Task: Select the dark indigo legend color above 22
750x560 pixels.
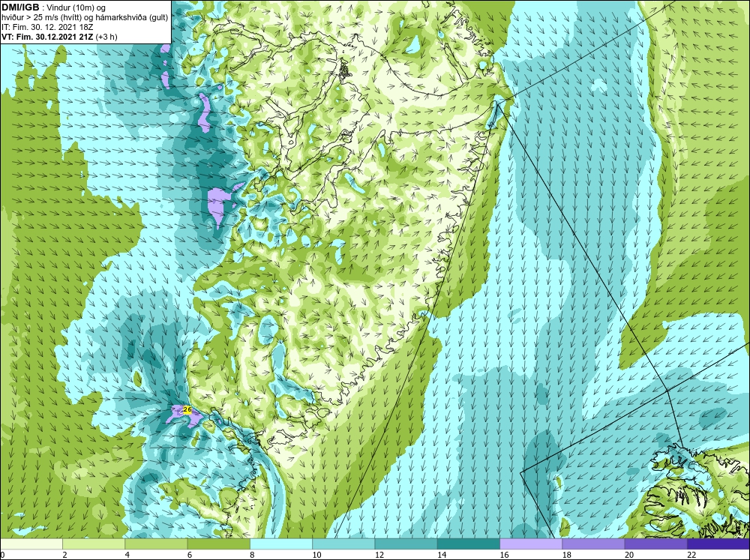Action: (x=718, y=544)
